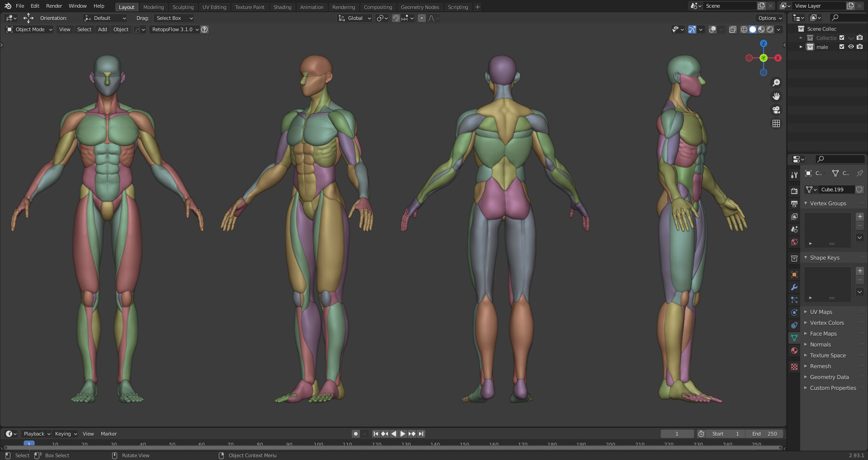Viewport: 868px width, 460px height.
Task: Open the Object Data mesh tab
Action: (x=794, y=338)
